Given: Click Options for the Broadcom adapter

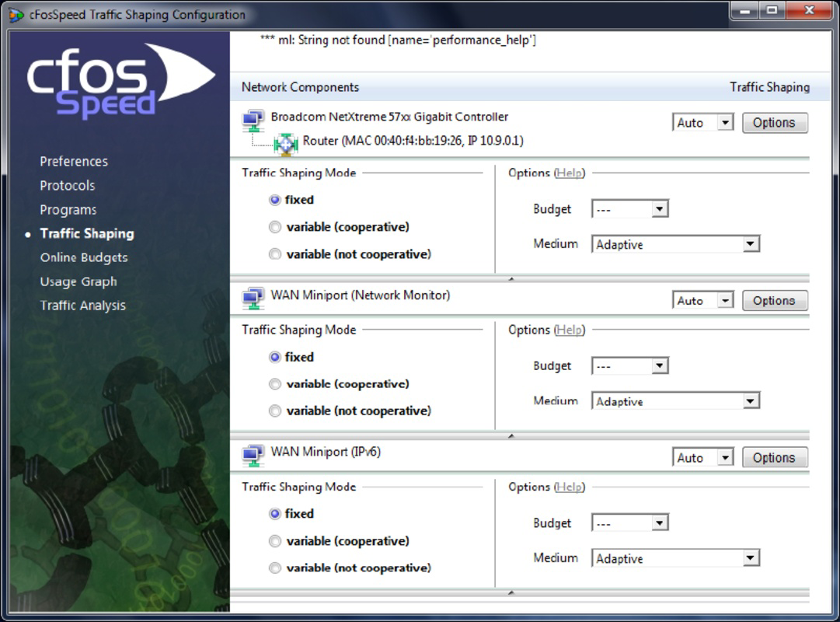Looking at the screenshot, I should click(x=775, y=122).
